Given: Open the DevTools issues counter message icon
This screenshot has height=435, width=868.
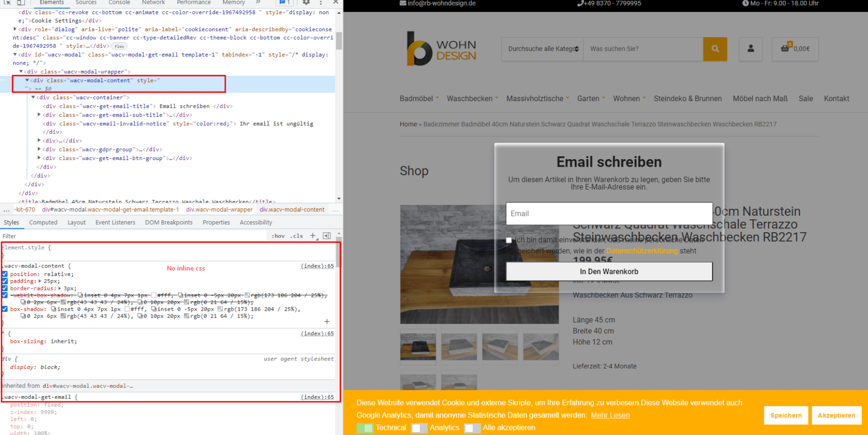Looking at the screenshot, I should [x=284, y=2].
